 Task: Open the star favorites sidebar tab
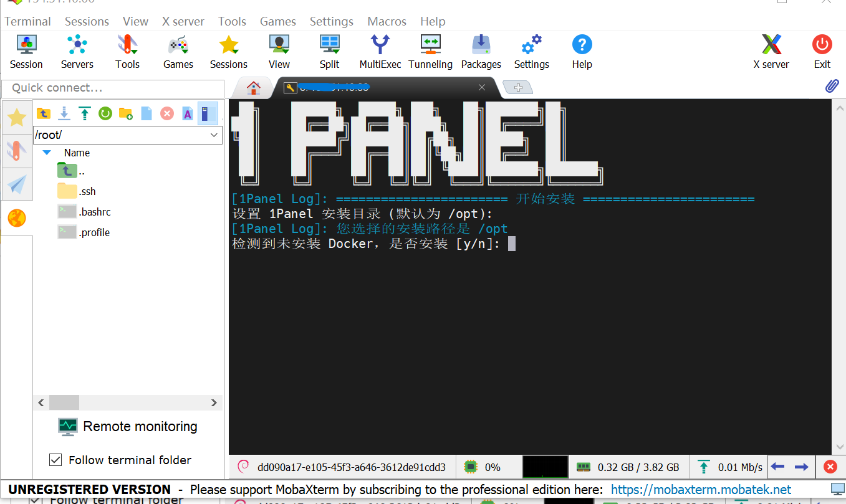[17, 117]
